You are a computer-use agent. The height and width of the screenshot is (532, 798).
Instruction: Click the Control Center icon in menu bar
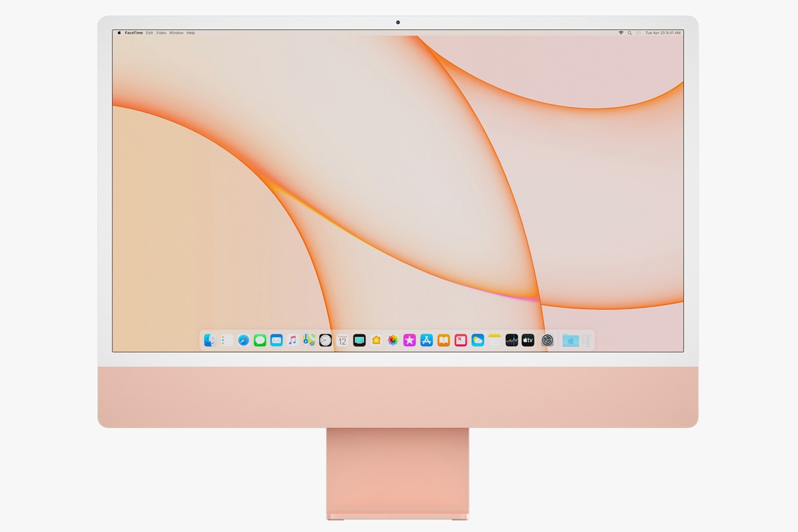(638, 33)
